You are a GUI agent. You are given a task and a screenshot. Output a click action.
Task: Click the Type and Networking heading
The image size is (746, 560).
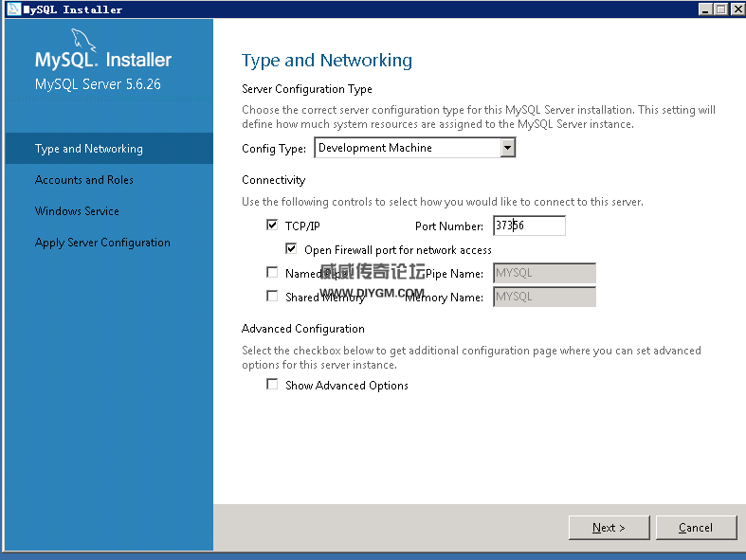327,61
